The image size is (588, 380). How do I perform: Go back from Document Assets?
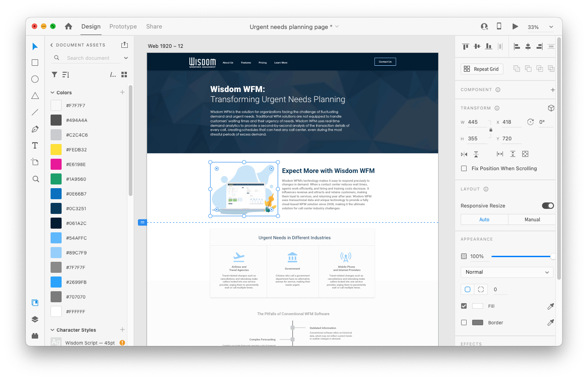51,45
